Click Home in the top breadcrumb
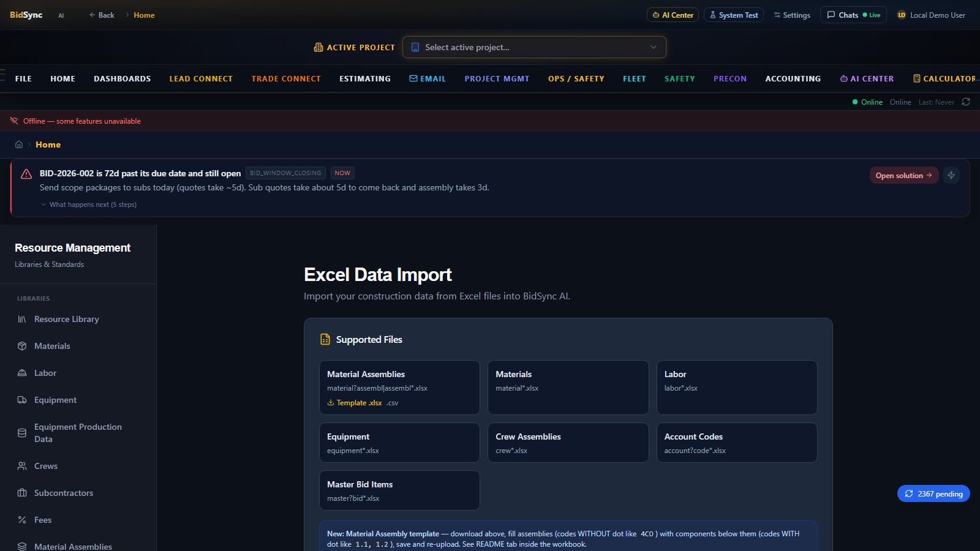Viewport: 980px width, 551px height. (144, 15)
